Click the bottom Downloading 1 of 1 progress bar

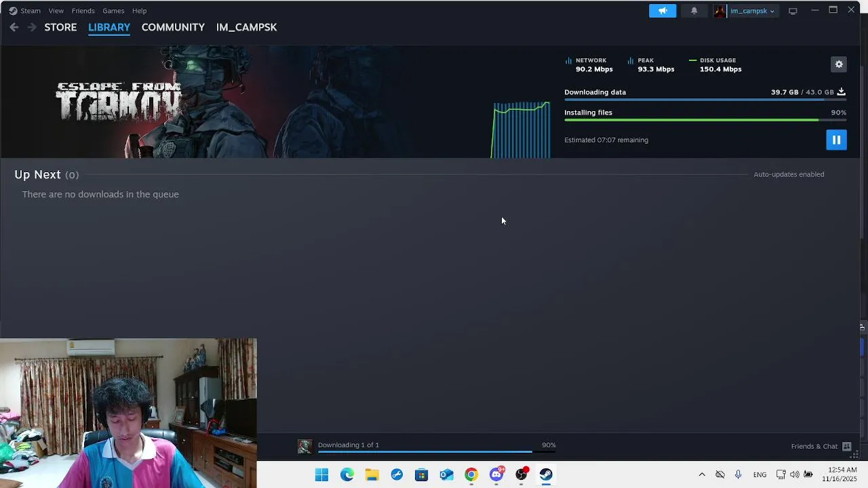point(437,451)
